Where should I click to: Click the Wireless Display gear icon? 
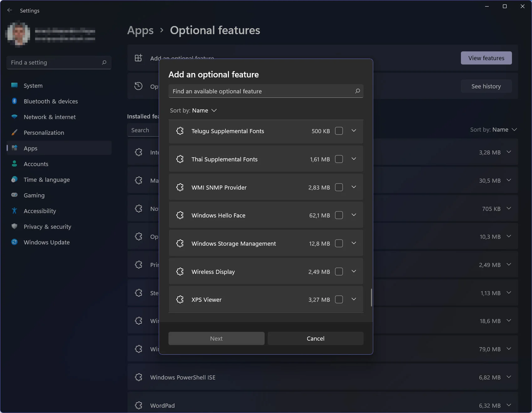pyautogui.click(x=180, y=272)
